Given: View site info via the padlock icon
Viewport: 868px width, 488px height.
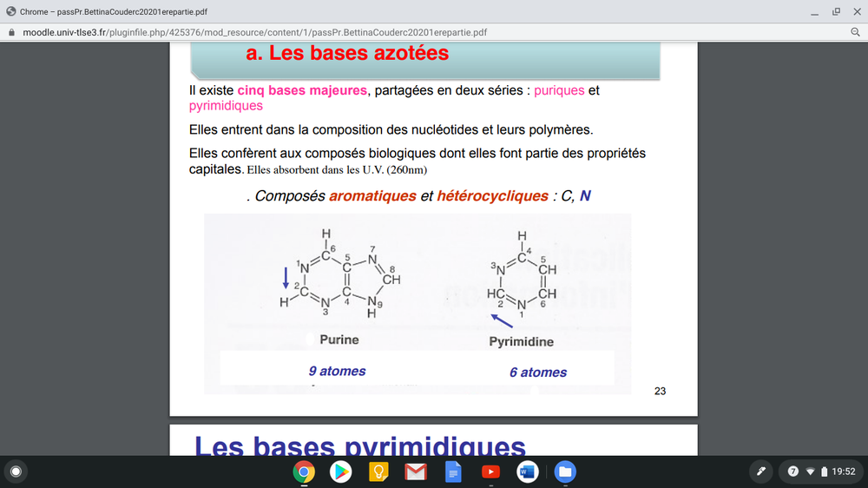Looking at the screenshot, I should click(11, 32).
